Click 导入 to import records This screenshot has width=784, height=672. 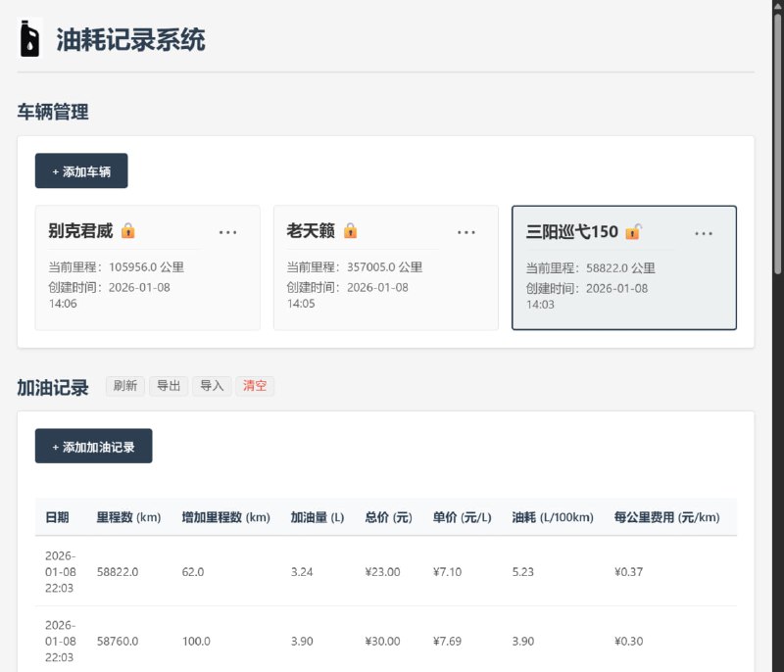click(212, 386)
